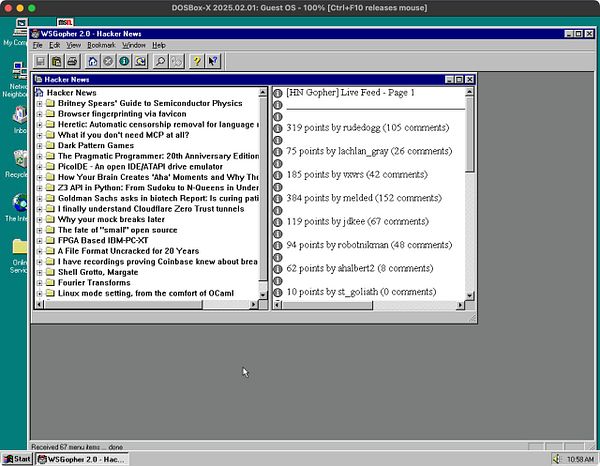Expand Why your mock breaks later node
Viewport: 600px width, 466px height.
point(39,220)
